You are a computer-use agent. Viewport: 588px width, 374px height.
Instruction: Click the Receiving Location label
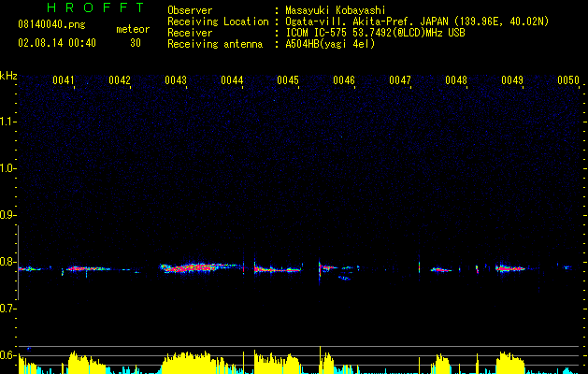[x=218, y=22]
